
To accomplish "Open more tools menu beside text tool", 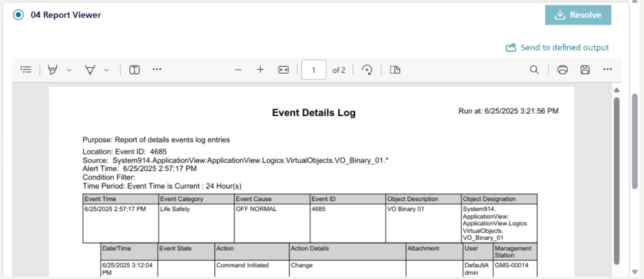I will click(157, 70).
